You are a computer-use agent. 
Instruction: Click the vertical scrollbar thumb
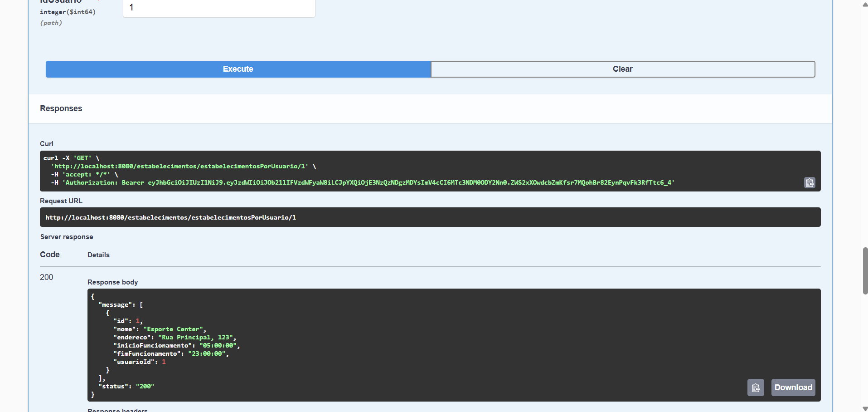[865, 271]
